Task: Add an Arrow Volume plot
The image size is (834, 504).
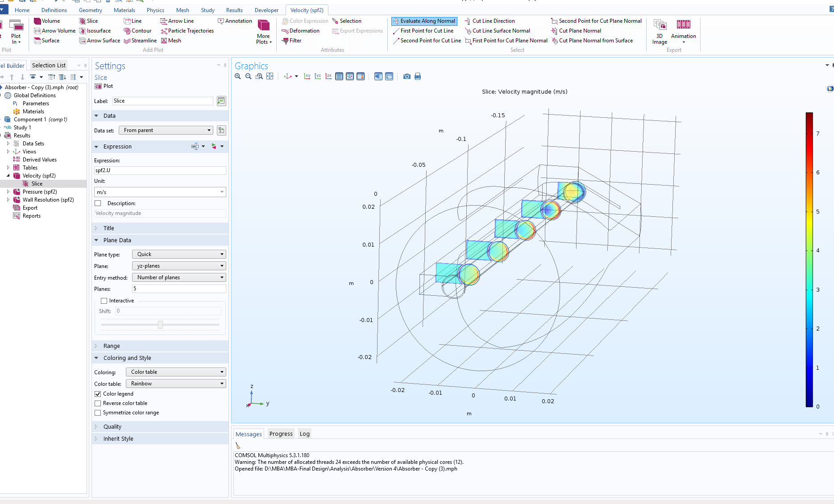Action: tap(55, 31)
